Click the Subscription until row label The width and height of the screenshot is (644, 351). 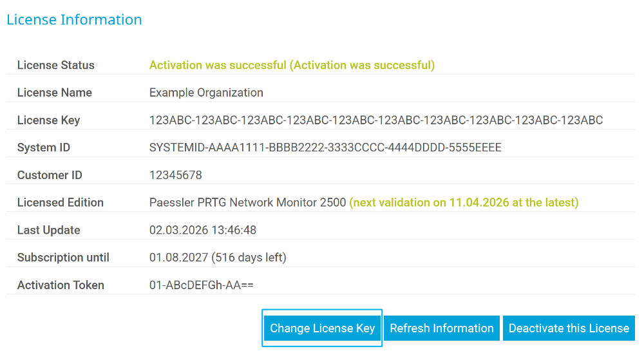coord(63,258)
